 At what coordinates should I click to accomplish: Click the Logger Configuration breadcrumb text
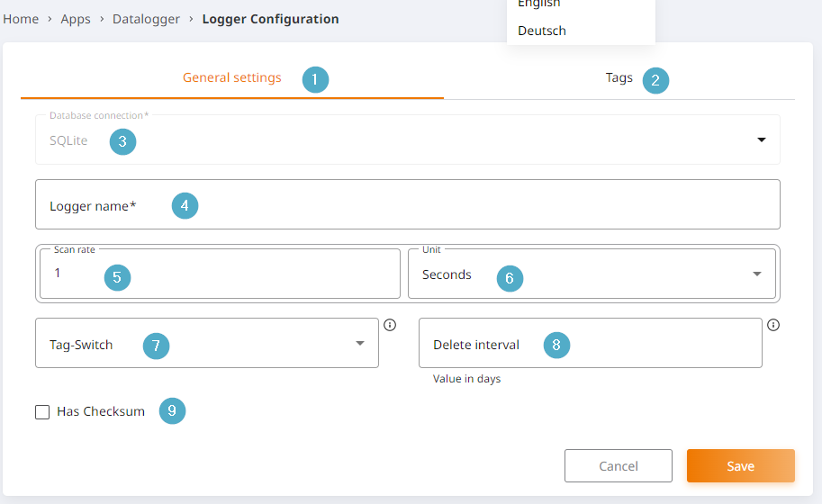click(270, 20)
